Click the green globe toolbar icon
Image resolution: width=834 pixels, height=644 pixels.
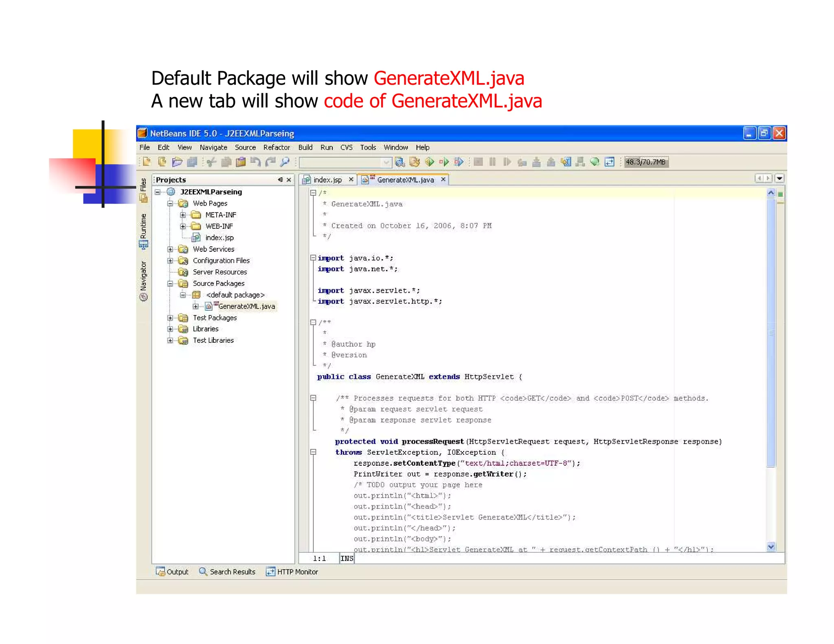click(595, 162)
